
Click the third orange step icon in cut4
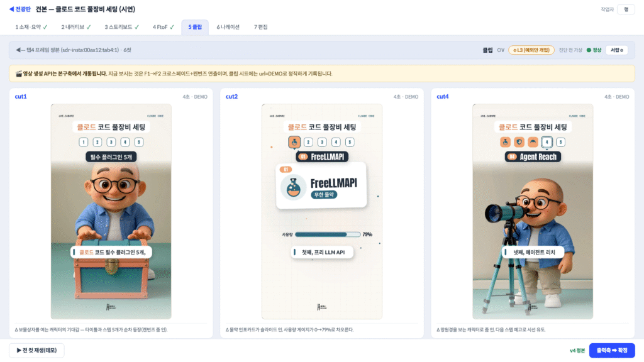coord(533,142)
